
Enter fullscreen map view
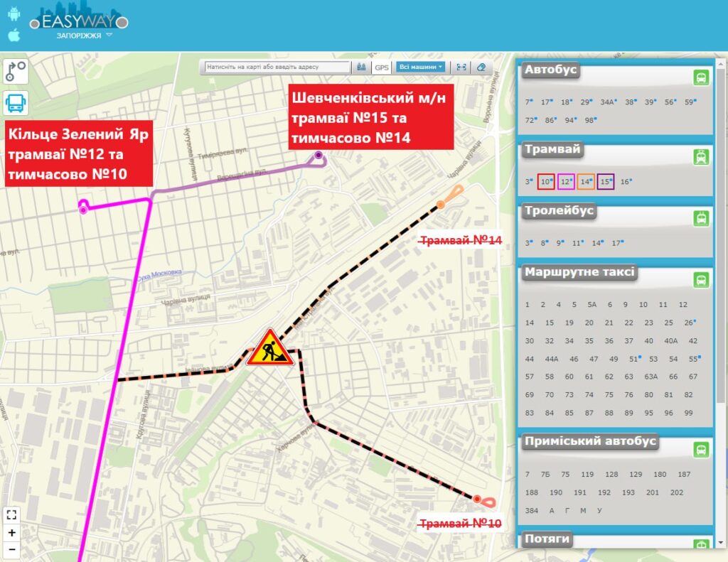coord(11,514)
